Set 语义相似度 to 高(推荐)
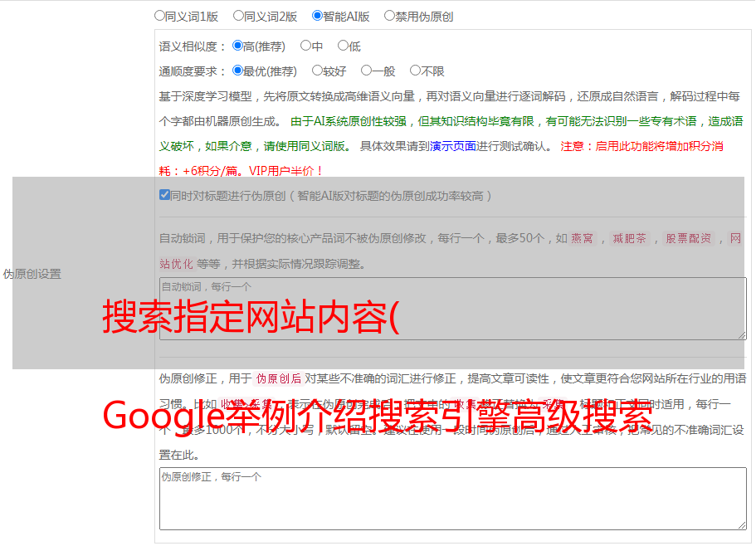Viewport: 756px width, 546px height. tap(237, 46)
